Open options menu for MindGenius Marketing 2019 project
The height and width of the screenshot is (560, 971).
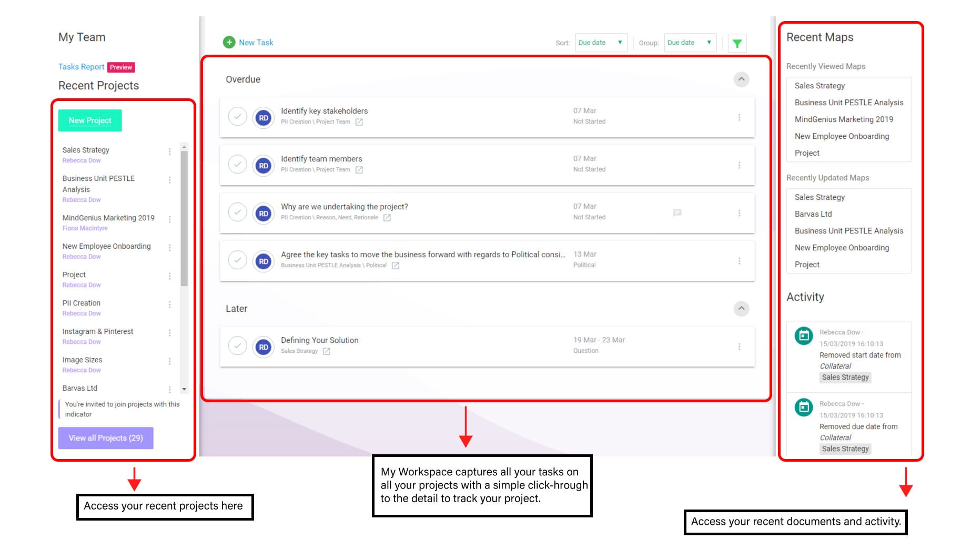(169, 219)
